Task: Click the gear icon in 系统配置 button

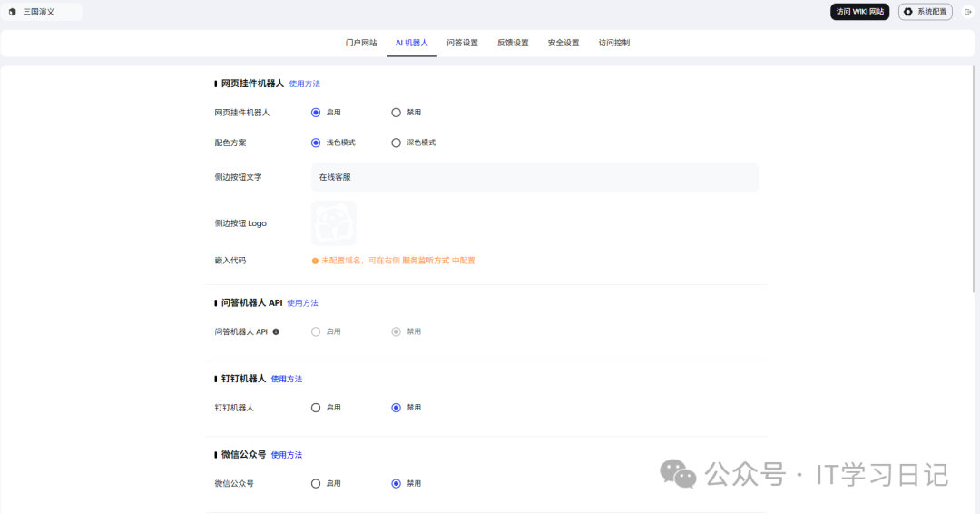Action: click(908, 12)
